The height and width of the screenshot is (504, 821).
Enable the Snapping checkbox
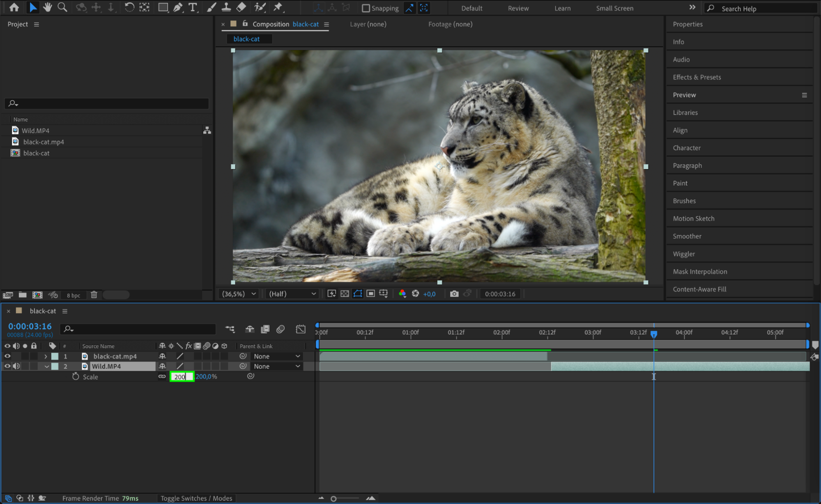click(366, 8)
